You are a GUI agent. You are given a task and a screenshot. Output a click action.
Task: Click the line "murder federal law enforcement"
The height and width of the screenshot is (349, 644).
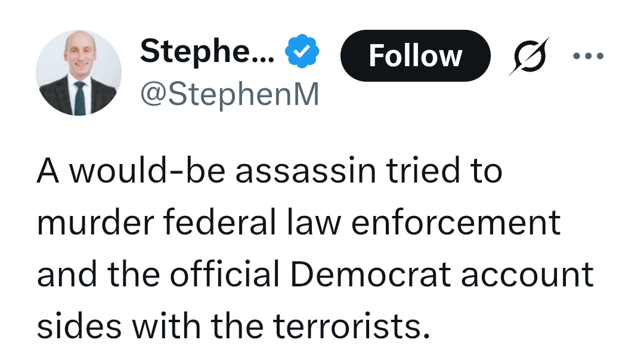(x=299, y=223)
